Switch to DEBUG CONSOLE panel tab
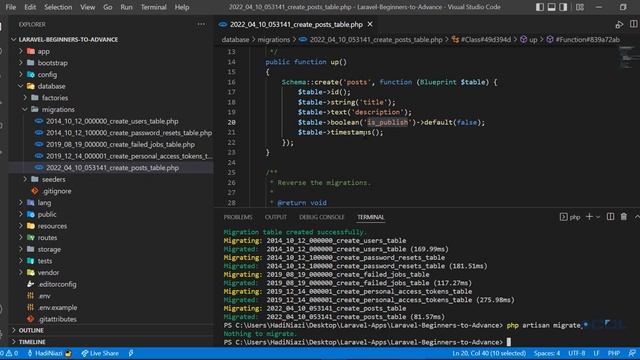 pos(322,217)
